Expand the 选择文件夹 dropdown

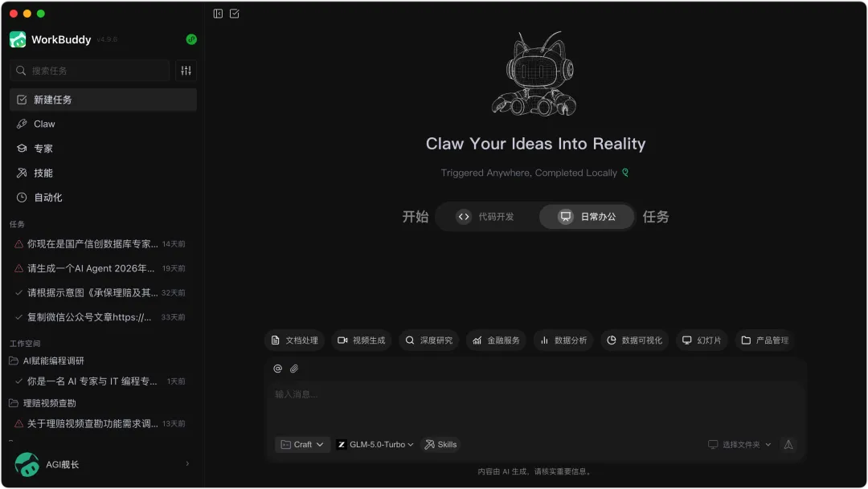pyautogui.click(x=739, y=444)
